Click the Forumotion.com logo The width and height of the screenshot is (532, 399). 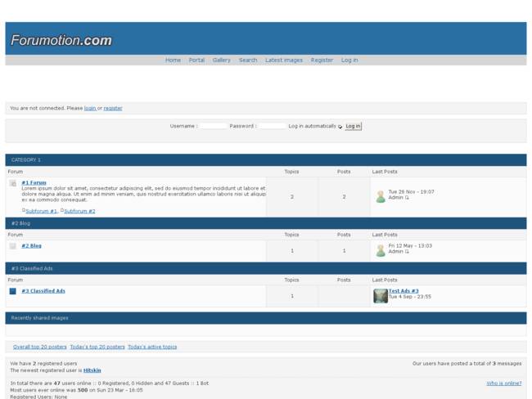click(x=61, y=40)
